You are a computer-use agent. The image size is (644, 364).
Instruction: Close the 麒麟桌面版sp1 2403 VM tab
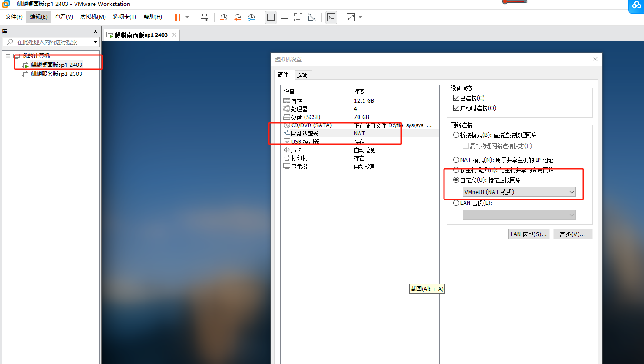(174, 35)
